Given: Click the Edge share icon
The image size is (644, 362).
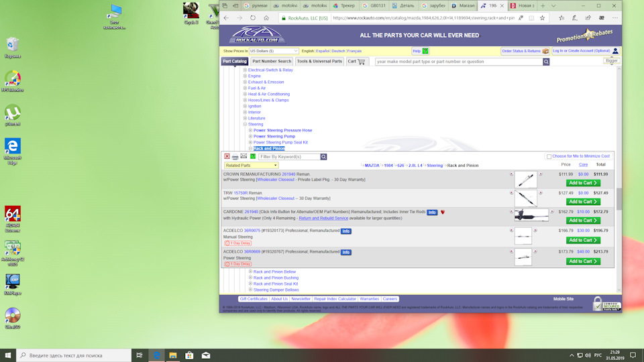Looking at the screenshot, I should click(588, 17).
